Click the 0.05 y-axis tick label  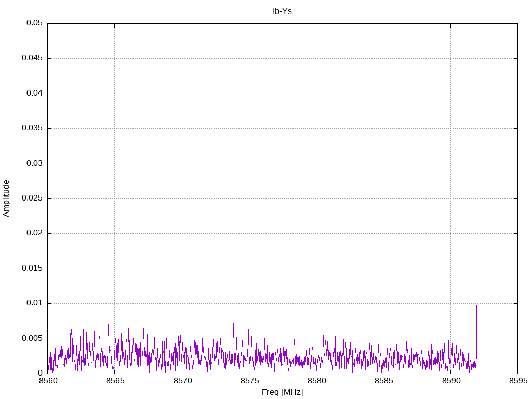(x=34, y=23)
